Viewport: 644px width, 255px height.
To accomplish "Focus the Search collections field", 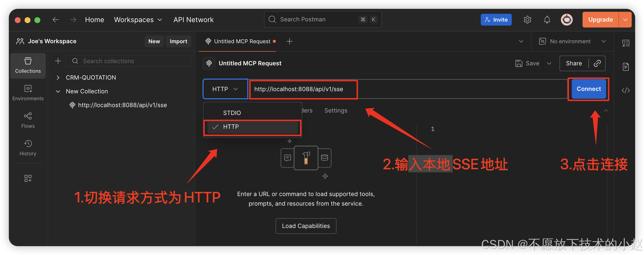I will [129, 61].
